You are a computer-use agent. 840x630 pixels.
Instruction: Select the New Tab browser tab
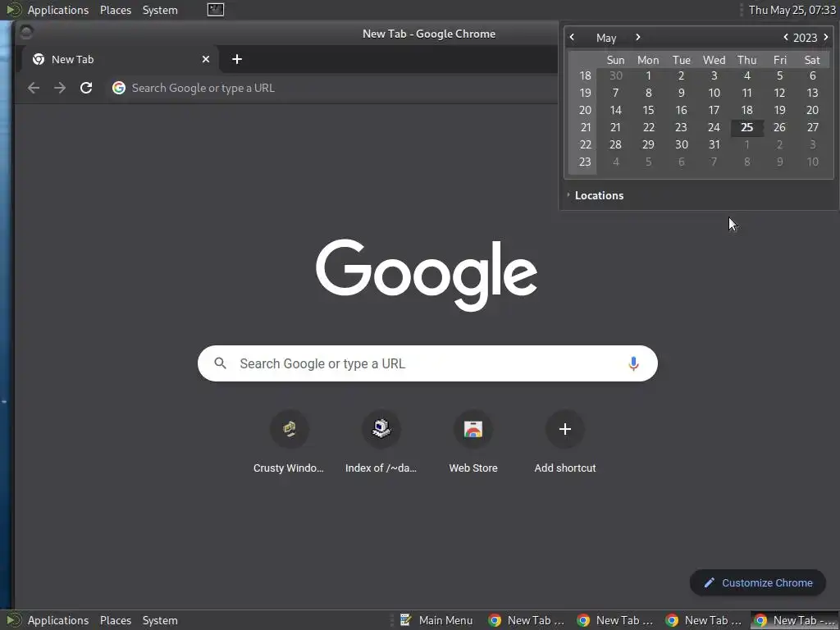[121, 59]
